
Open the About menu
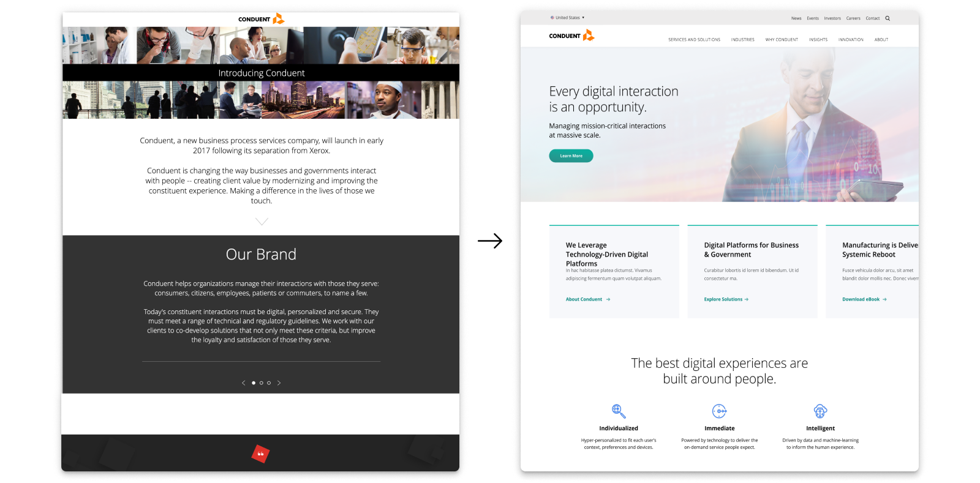coord(881,40)
